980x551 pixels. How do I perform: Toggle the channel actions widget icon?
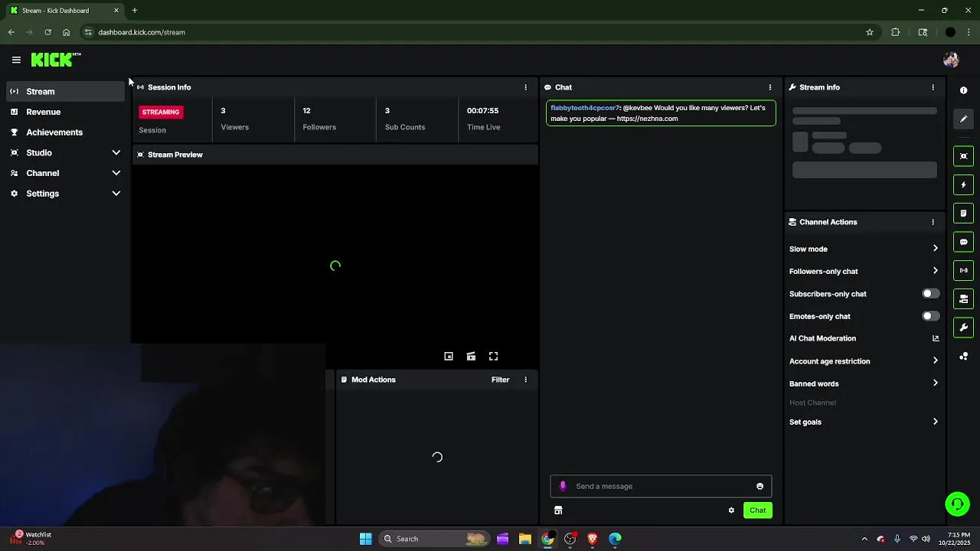[963, 299]
